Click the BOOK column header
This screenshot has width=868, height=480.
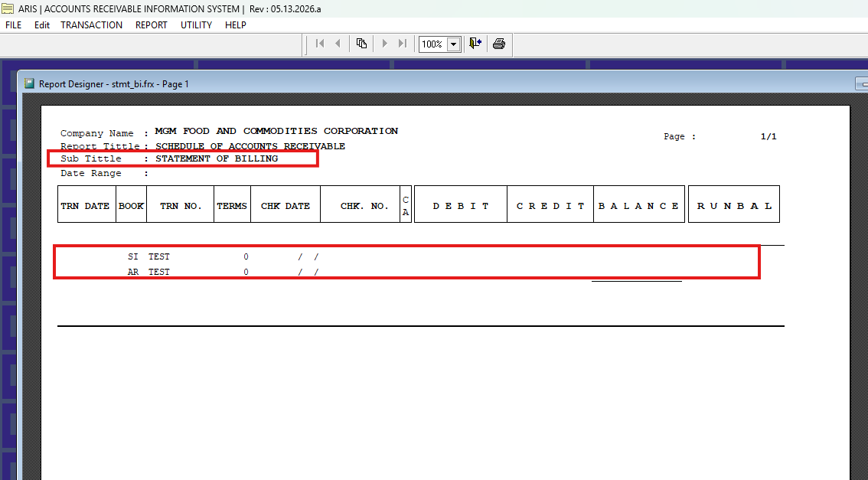(x=131, y=204)
